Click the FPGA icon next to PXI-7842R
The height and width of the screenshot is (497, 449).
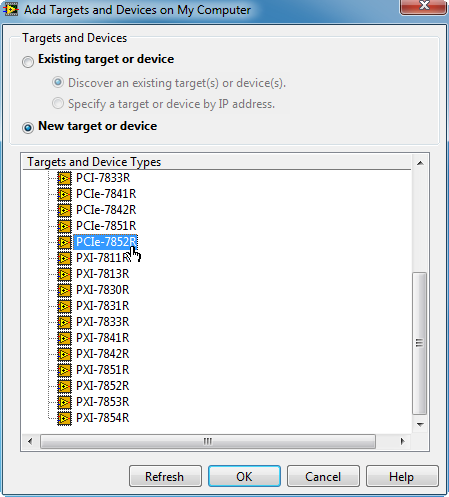(64, 354)
